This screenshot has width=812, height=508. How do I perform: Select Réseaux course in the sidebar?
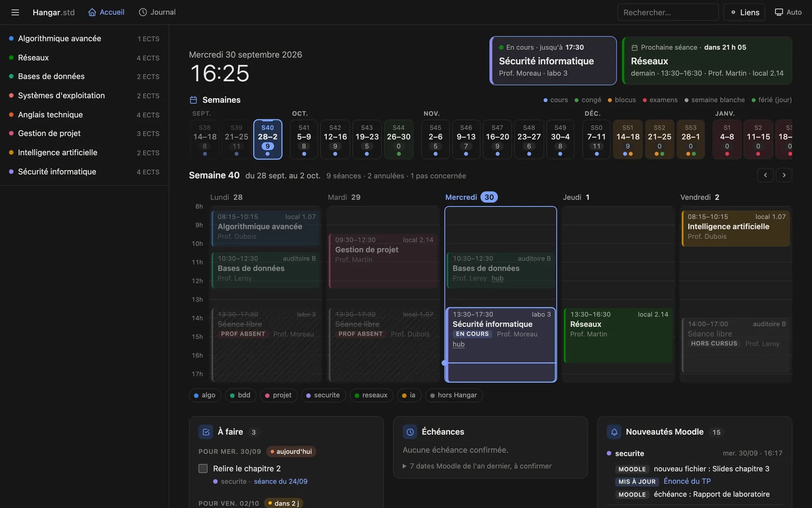(84, 58)
